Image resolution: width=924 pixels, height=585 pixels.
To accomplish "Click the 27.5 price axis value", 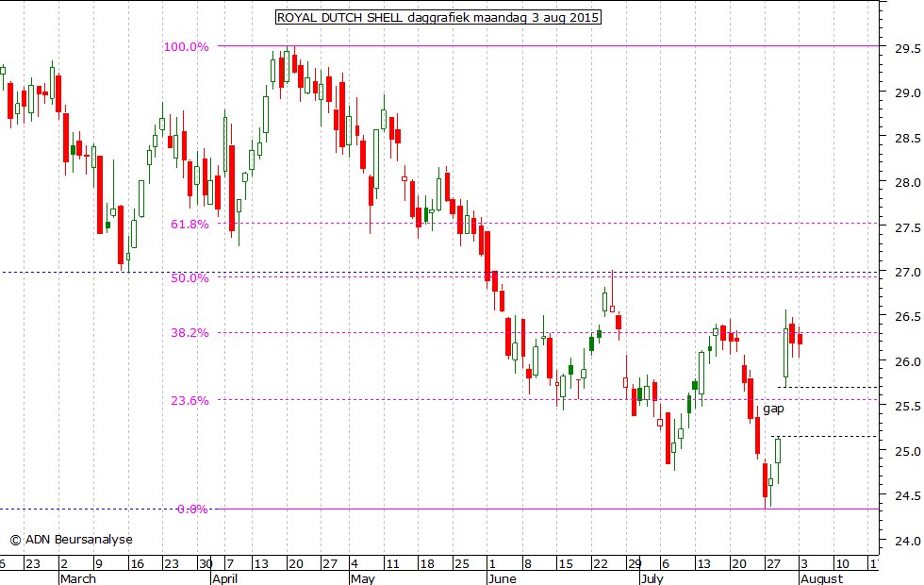I will (907, 227).
